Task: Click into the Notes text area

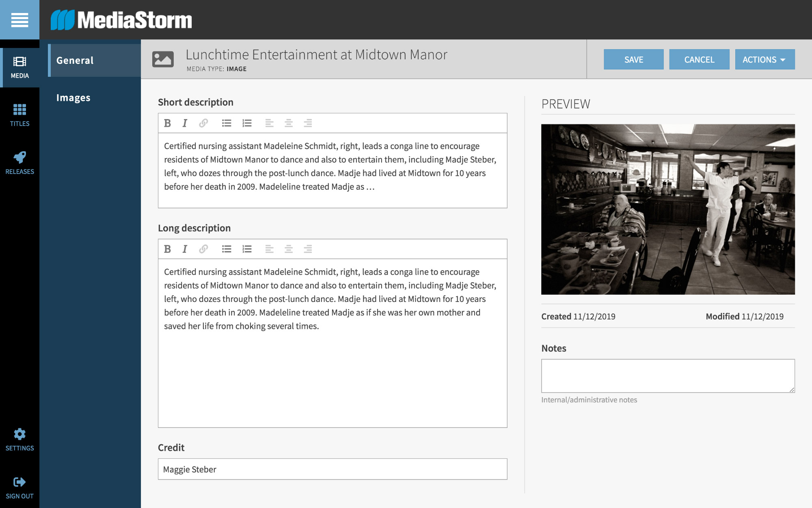Action: pos(667,376)
